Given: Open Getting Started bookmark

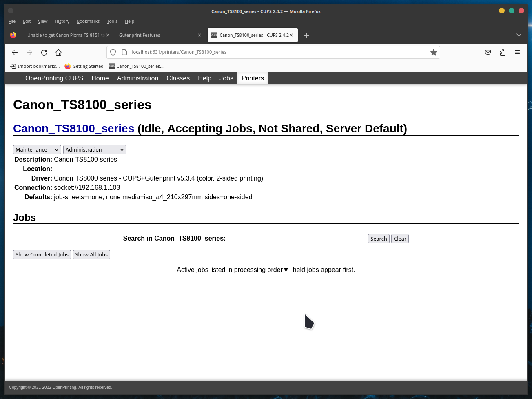Looking at the screenshot, I should (x=84, y=66).
